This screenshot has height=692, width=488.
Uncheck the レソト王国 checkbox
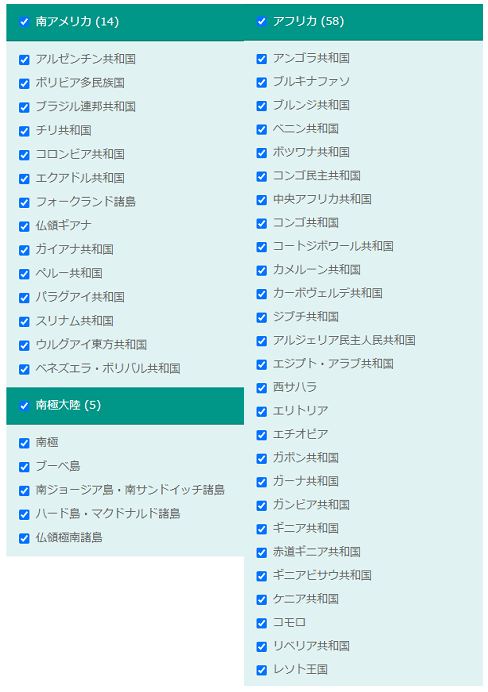click(x=262, y=669)
